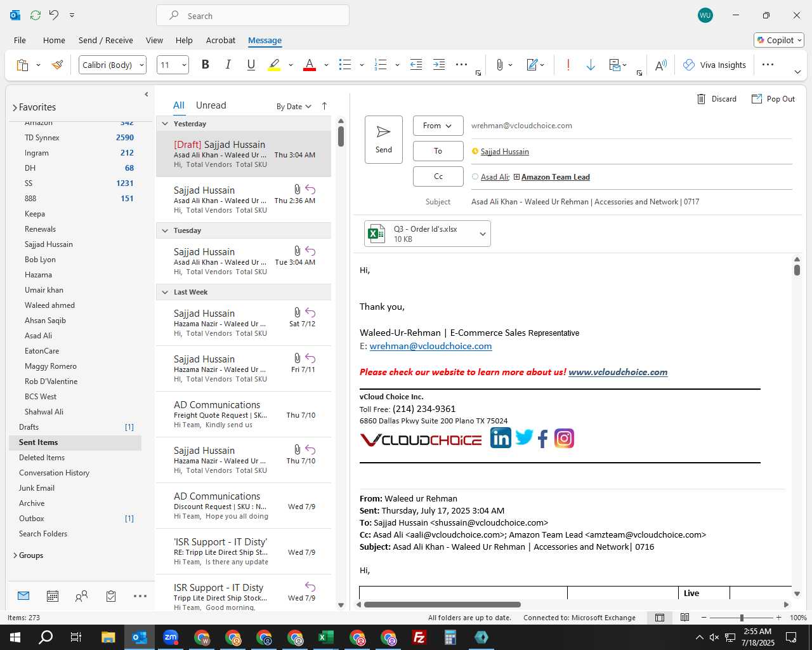Decrease the paragraph indent
The width and height of the screenshot is (812, 650).
tap(416, 65)
